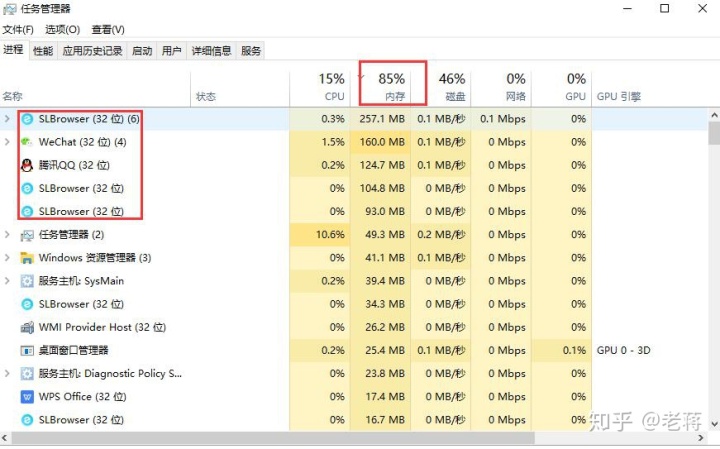Click the 124.7 MB memory value
Screen dimensions: 720x449
382,165
